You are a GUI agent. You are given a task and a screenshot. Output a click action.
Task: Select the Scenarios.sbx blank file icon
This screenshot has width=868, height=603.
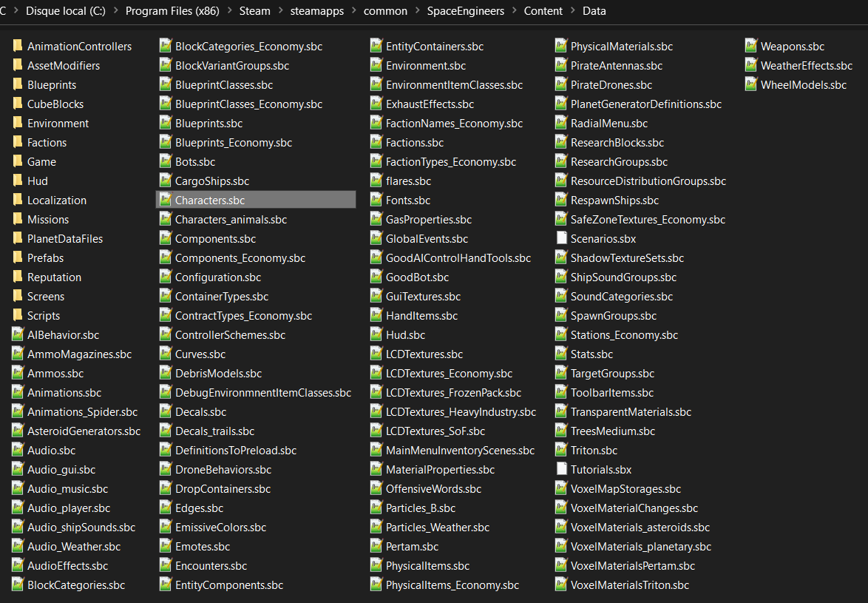pyautogui.click(x=561, y=239)
